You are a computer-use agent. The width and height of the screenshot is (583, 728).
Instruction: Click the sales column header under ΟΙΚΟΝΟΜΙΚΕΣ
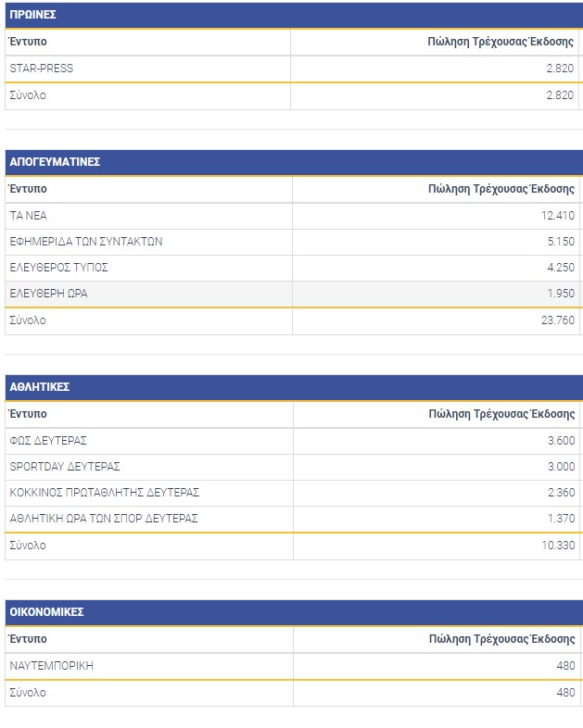[501, 639]
